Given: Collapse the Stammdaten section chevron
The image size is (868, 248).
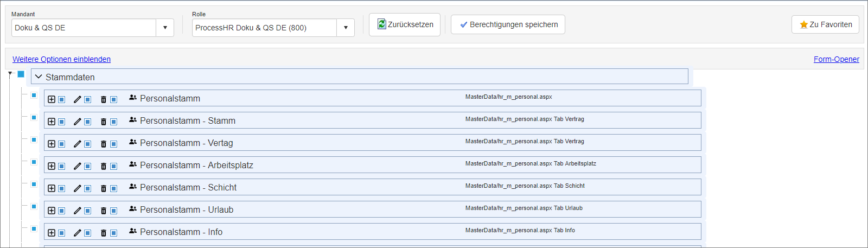Looking at the screenshot, I should (x=39, y=77).
